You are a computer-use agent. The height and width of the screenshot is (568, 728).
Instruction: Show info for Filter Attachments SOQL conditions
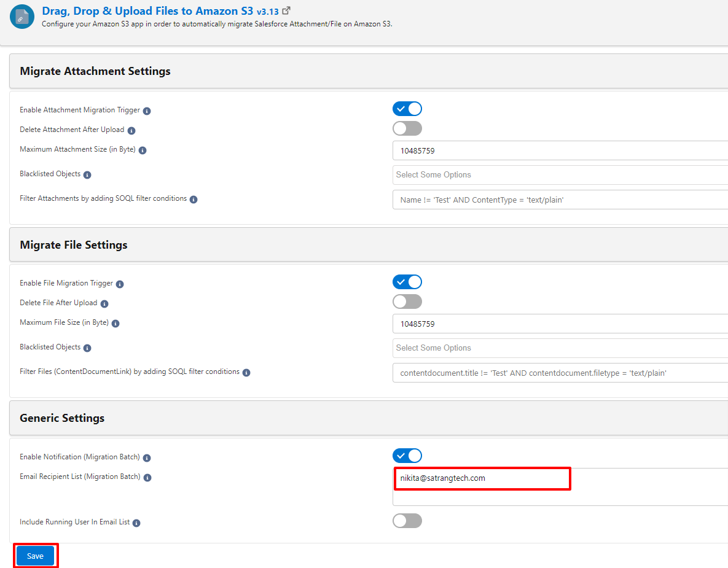coord(194,200)
